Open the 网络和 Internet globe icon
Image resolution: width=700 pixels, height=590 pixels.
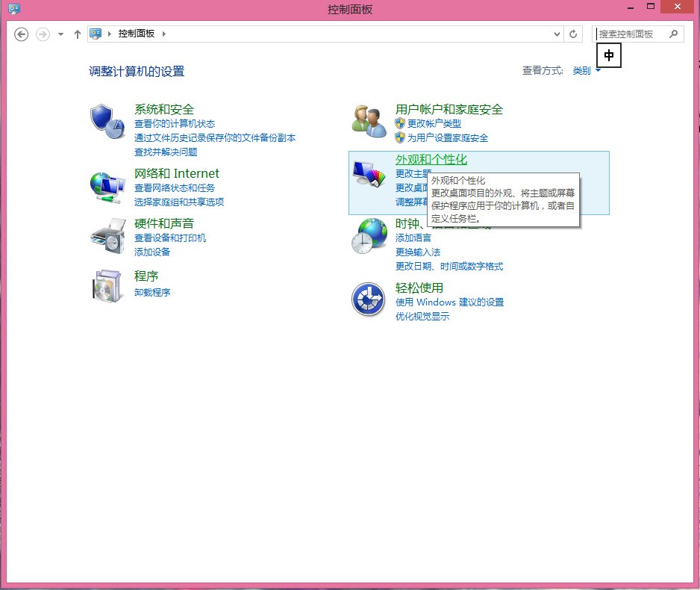(107, 186)
